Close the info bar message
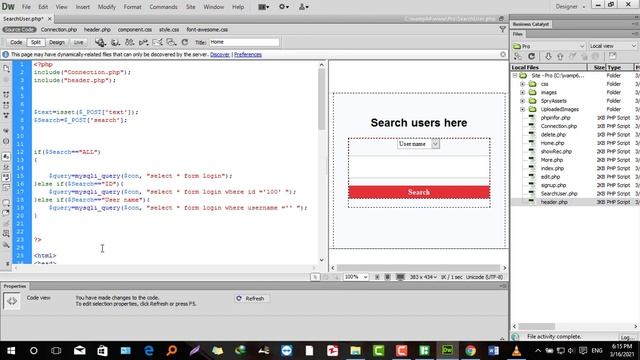The image size is (640, 360). [503, 54]
